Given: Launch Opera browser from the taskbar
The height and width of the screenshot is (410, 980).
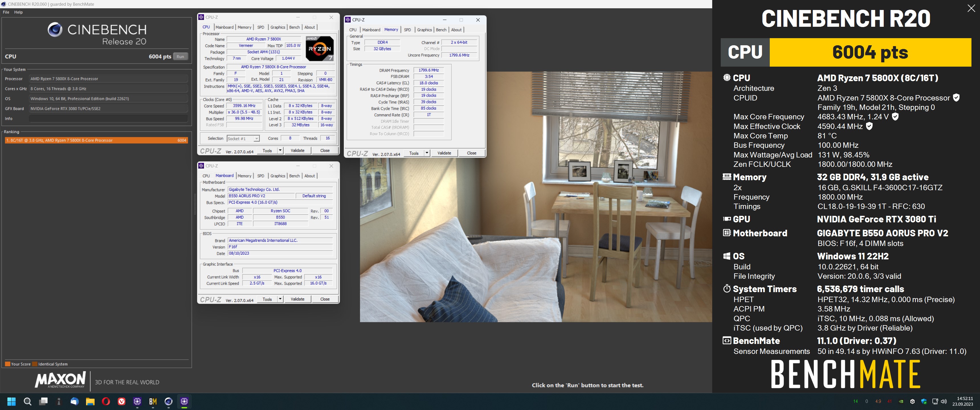Looking at the screenshot, I should (x=106, y=401).
